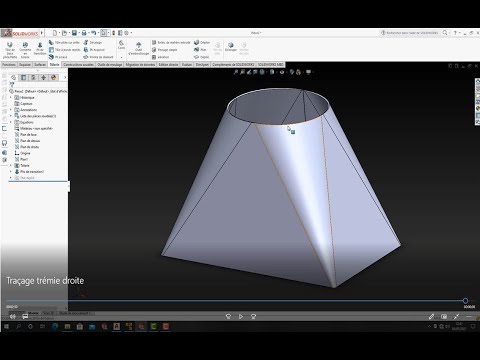
Task: Choose the Pli de transition tool
Action: click(x=40, y=49)
